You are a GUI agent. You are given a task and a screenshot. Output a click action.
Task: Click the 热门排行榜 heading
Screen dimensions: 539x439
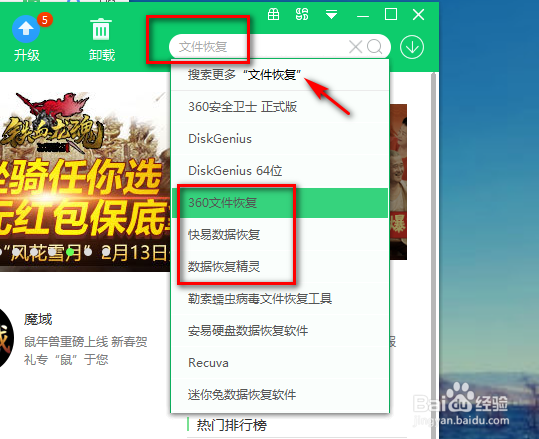coord(232,425)
